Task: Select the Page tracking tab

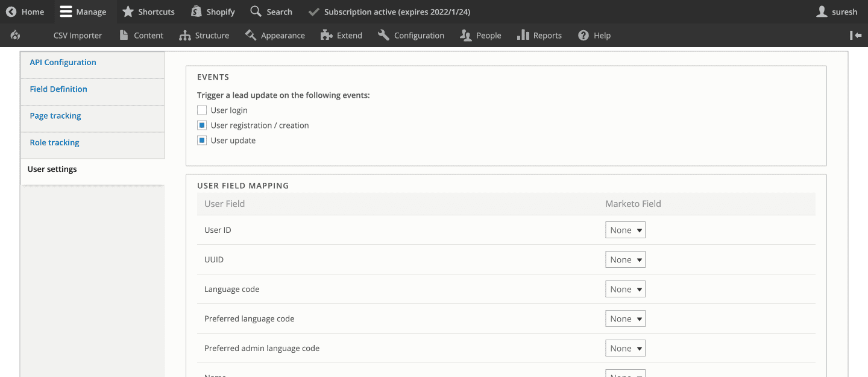Action: pyautogui.click(x=55, y=116)
